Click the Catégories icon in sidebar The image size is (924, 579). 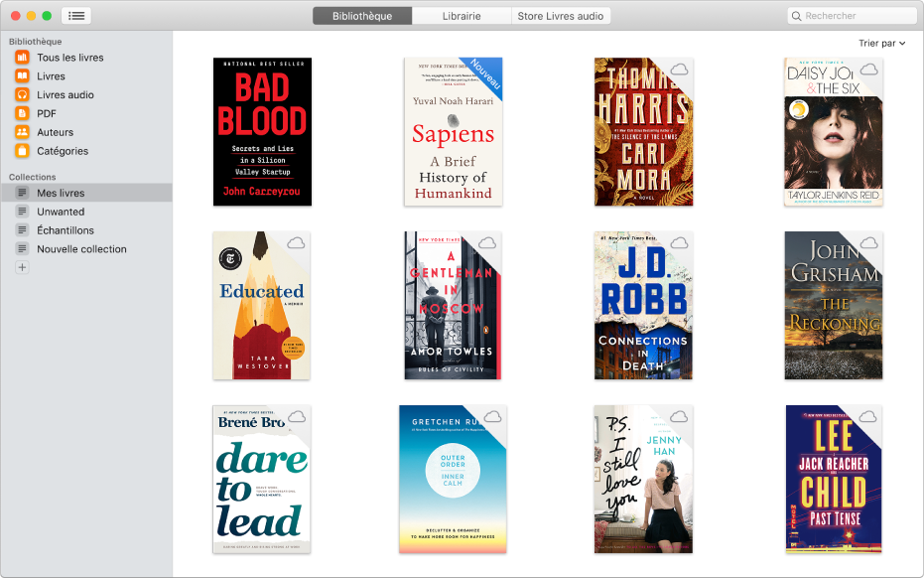pyautogui.click(x=23, y=151)
